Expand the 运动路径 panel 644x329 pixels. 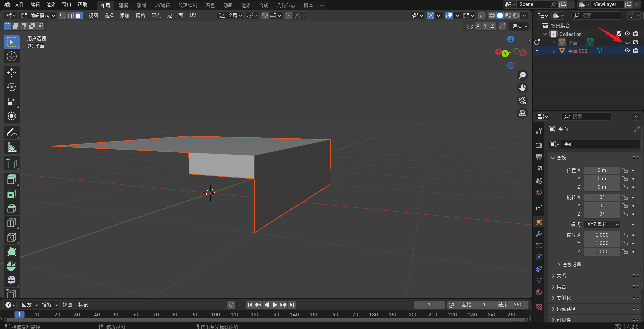pos(594,309)
